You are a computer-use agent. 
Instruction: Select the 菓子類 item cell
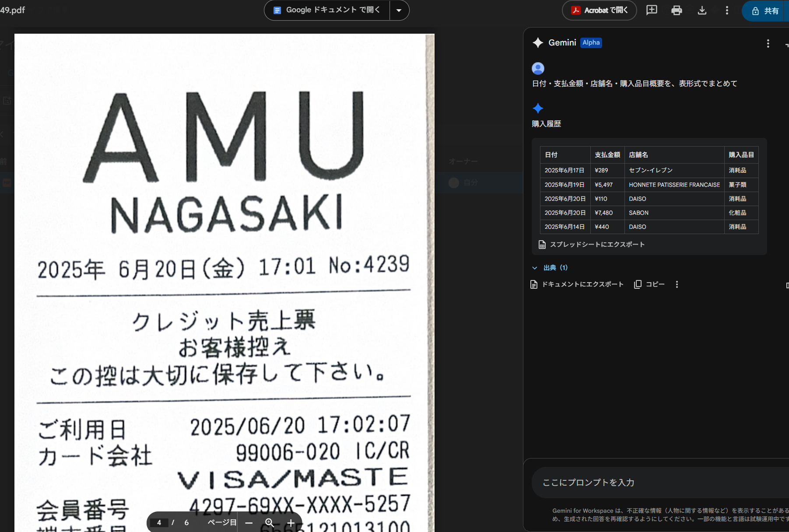click(x=741, y=185)
